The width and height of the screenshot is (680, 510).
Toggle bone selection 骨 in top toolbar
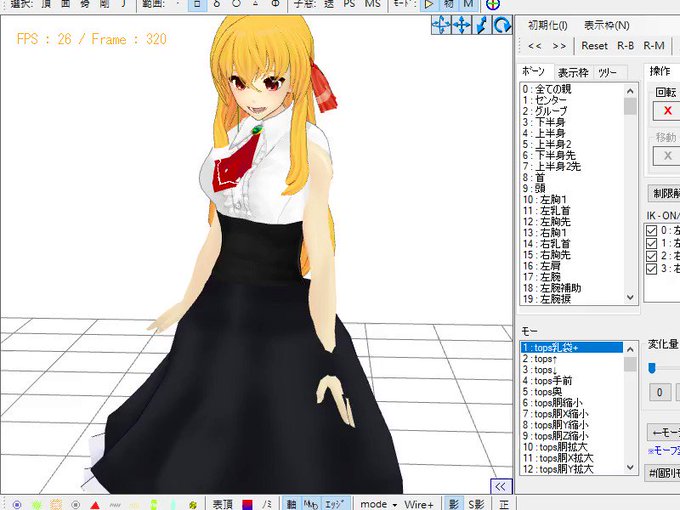tap(85, 4)
